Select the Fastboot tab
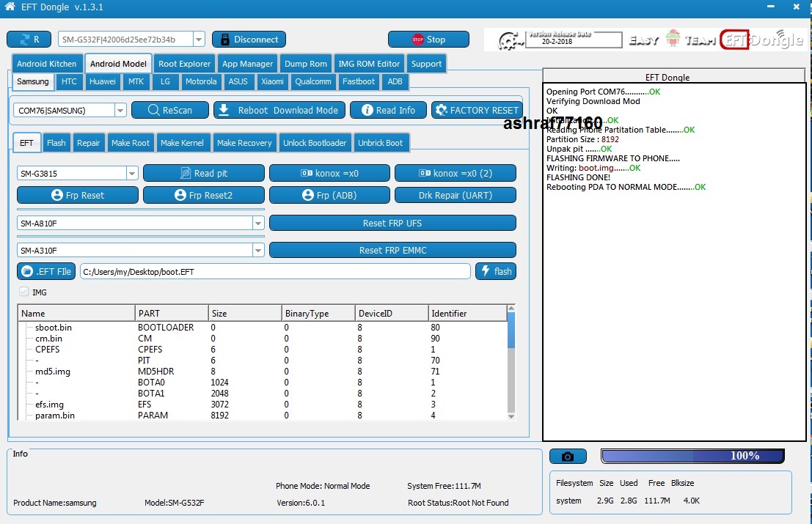The height and width of the screenshot is (524, 812). pos(359,82)
